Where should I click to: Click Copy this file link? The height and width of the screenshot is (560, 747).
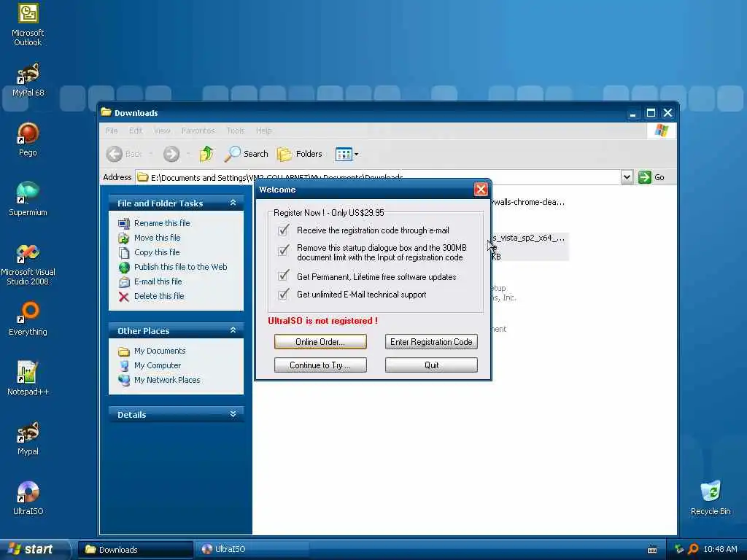pos(157,252)
